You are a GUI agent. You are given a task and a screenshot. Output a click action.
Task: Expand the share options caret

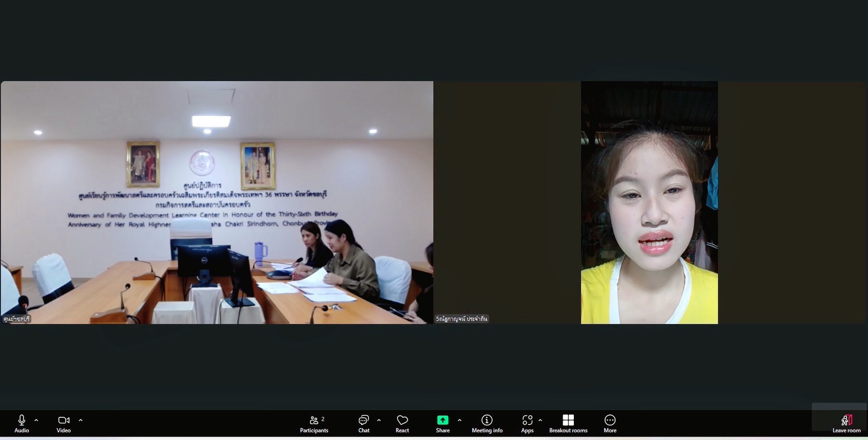pos(459,420)
